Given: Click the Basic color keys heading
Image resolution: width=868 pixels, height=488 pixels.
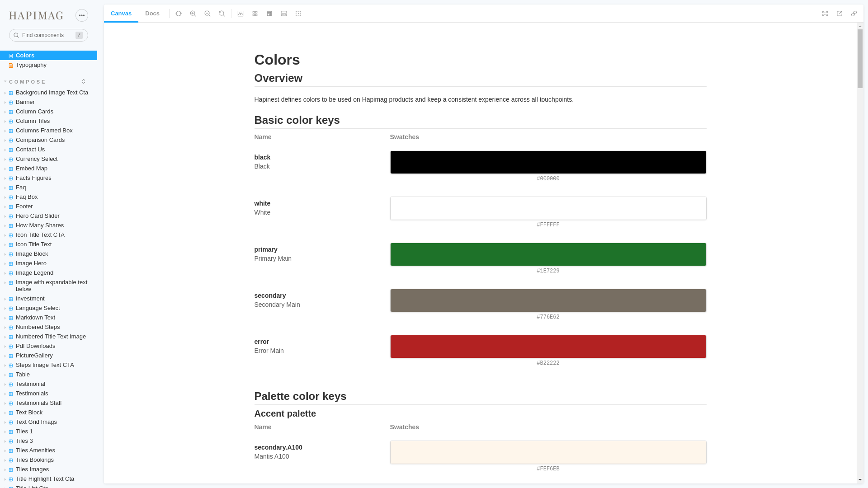Looking at the screenshot, I should [x=297, y=120].
